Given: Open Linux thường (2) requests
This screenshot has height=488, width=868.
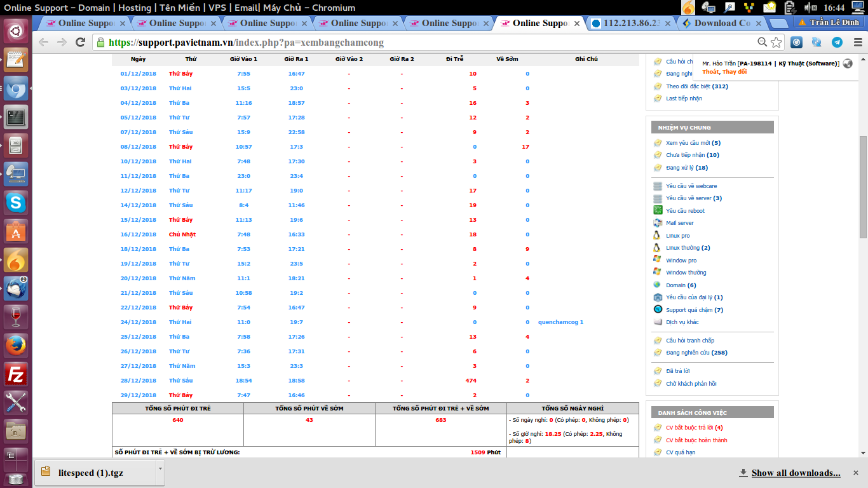Looking at the screenshot, I should click(688, 248).
